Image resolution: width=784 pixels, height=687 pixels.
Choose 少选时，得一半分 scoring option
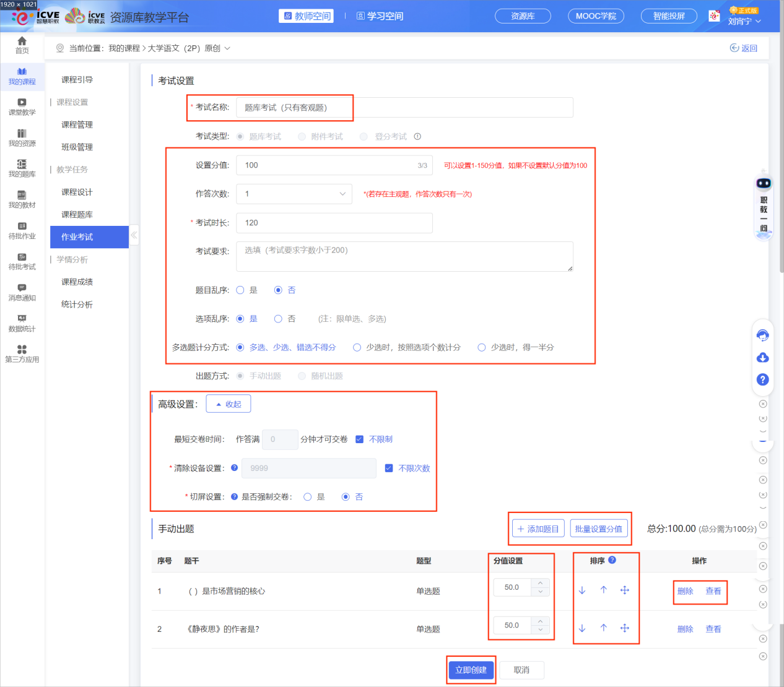pos(482,348)
